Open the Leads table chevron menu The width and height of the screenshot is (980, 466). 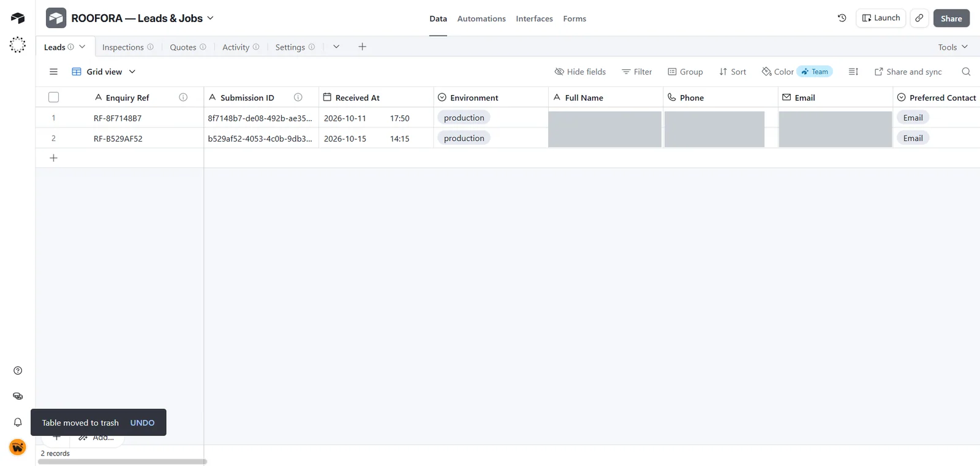tap(82, 47)
